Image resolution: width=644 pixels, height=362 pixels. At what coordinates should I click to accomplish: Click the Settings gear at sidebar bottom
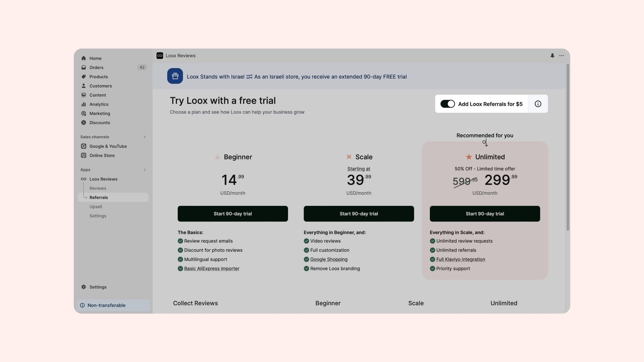(83, 287)
